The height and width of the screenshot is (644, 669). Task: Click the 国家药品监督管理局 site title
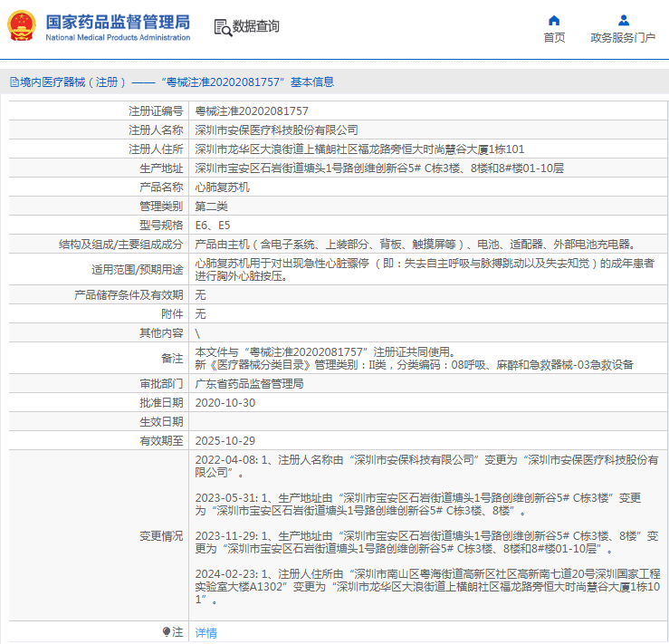(x=118, y=21)
